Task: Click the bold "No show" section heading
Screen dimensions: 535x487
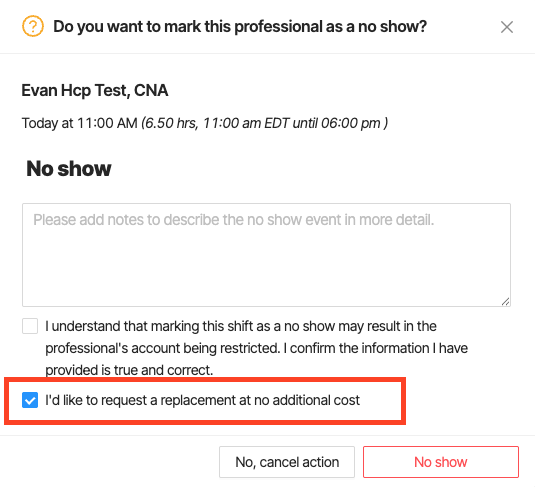Action: pos(69,169)
